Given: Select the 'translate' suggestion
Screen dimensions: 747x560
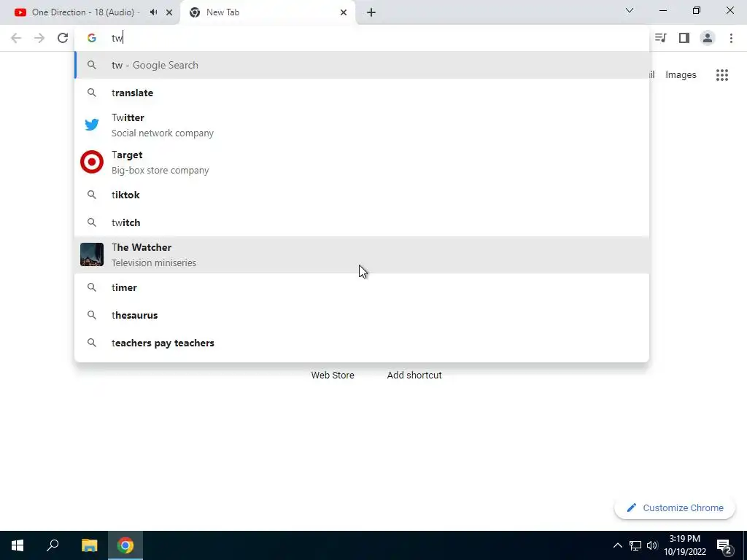Looking at the screenshot, I should [362, 93].
